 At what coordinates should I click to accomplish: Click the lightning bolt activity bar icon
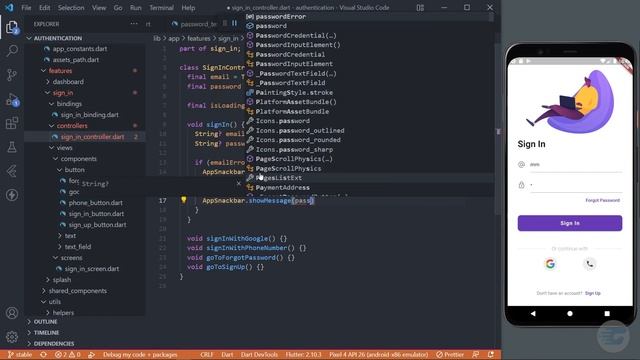click(12, 195)
